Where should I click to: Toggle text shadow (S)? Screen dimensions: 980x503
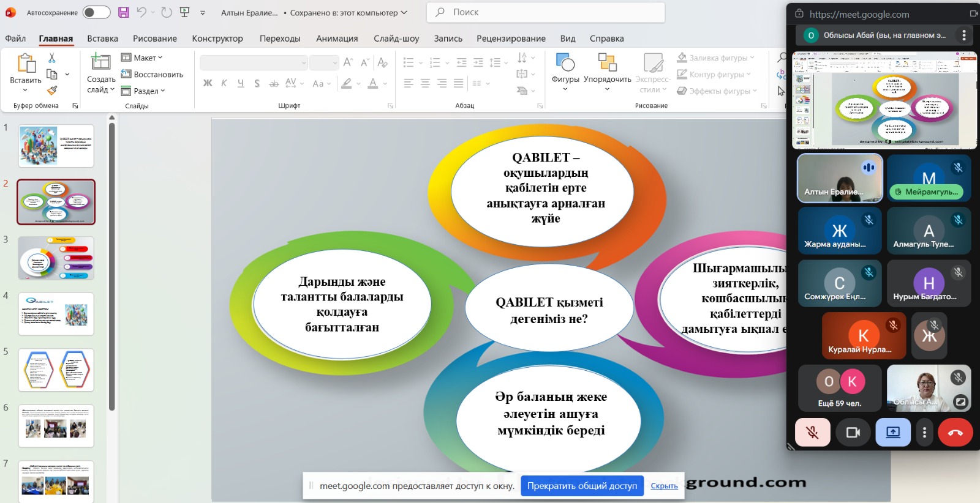(257, 83)
